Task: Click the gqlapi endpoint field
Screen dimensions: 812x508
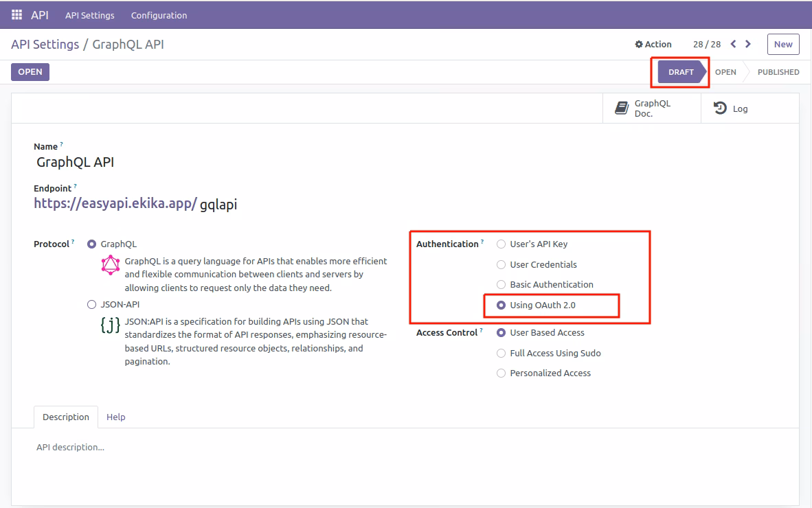Action: point(218,205)
